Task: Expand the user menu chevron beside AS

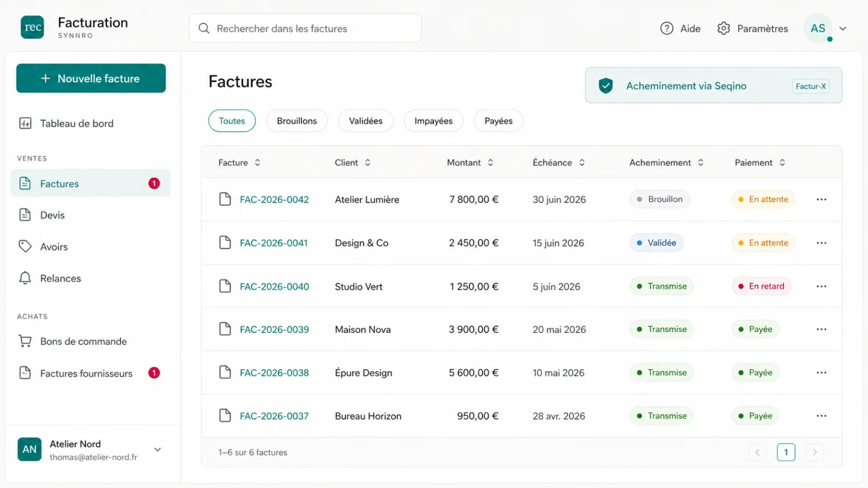Action: pyautogui.click(x=843, y=29)
